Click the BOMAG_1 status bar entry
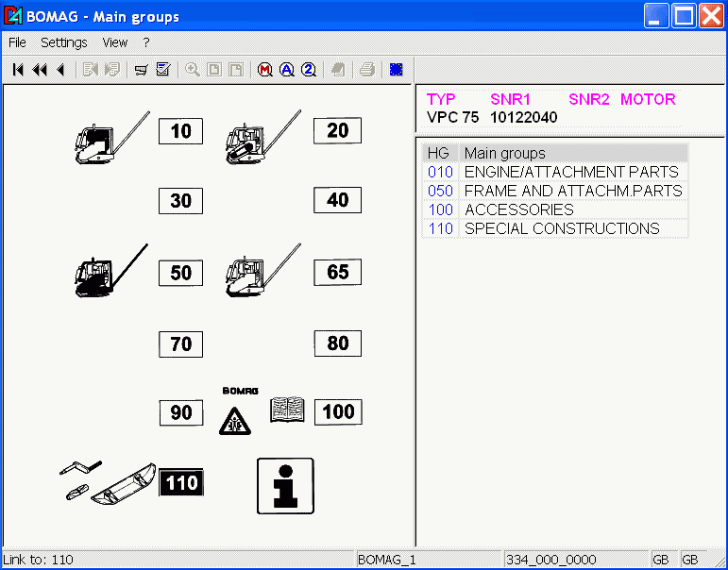The image size is (728, 570). [430, 560]
